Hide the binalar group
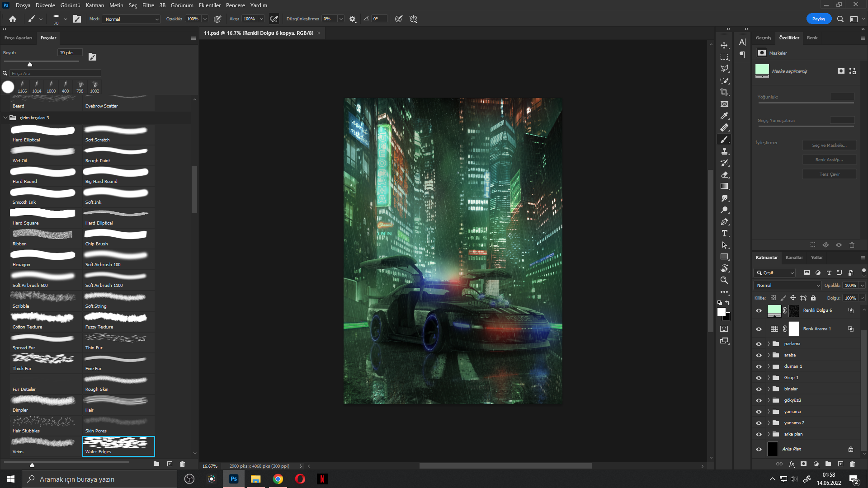 coord(759,389)
